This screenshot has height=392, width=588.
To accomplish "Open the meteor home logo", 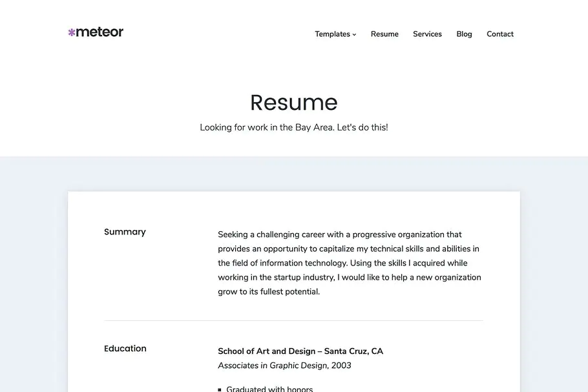I will pyautogui.click(x=96, y=32).
